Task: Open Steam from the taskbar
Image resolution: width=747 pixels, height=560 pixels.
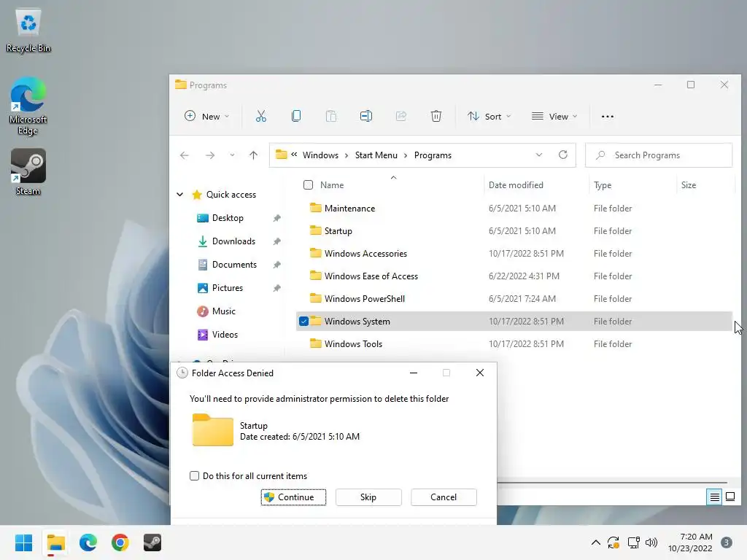Action: point(152,542)
